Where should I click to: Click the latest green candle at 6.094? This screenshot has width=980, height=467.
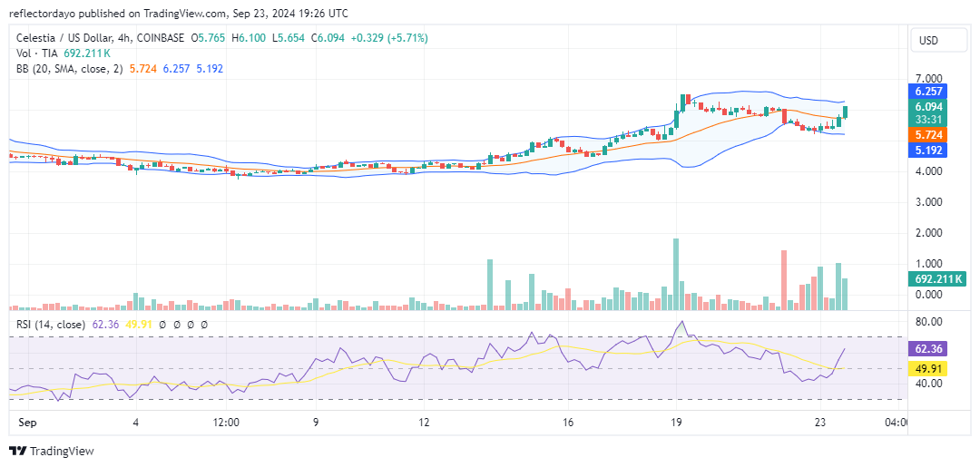(x=845, y=112)
